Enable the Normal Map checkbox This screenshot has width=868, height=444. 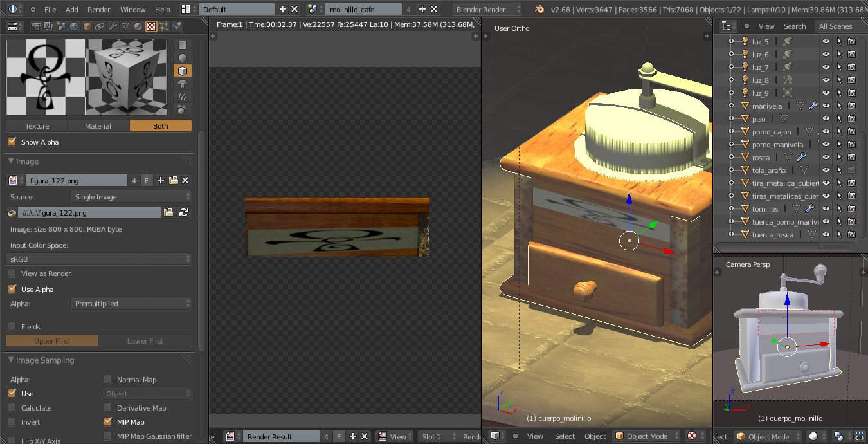[107, 380]
